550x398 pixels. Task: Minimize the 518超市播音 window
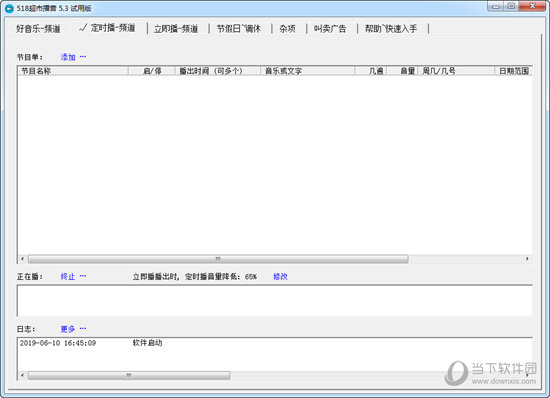[x=495, y=6]
